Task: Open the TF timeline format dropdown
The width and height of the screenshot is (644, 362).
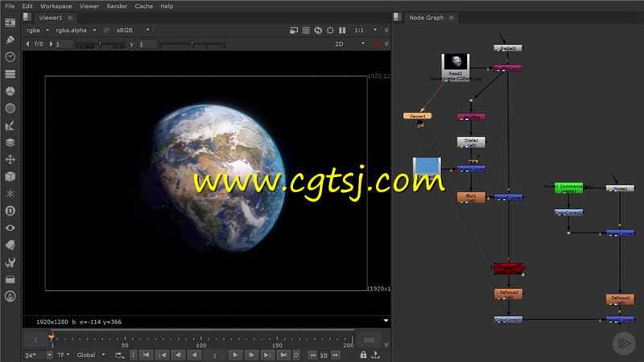Action: click(x=63, y=355)
